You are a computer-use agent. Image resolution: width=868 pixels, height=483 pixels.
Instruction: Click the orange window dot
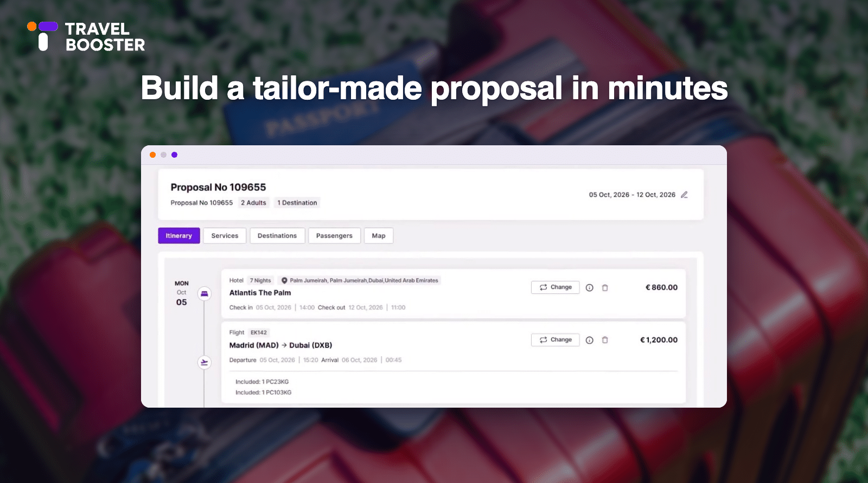(x=153, y=155)
